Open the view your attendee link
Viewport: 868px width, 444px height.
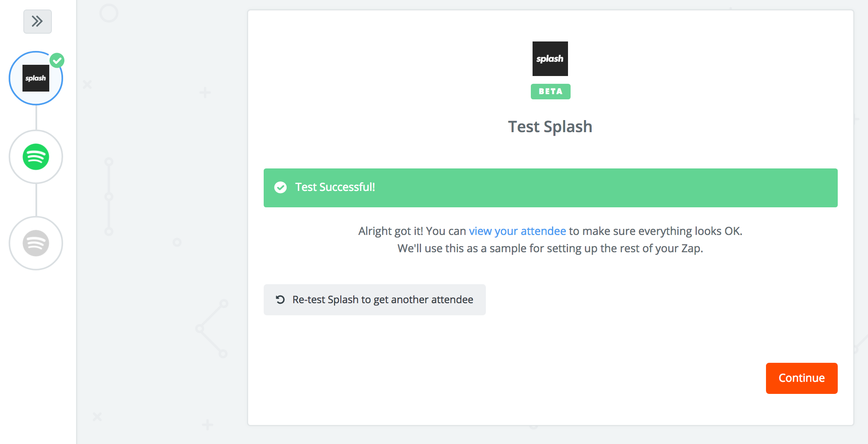pyautogui.click(x=517, y=231)
